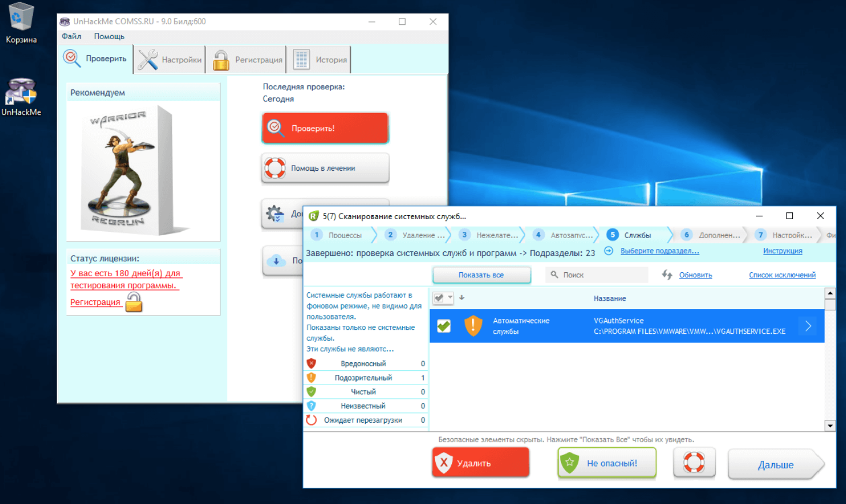Click the orange shield icon of VGAuthService

pyautogui.click(x=473, y=326)
